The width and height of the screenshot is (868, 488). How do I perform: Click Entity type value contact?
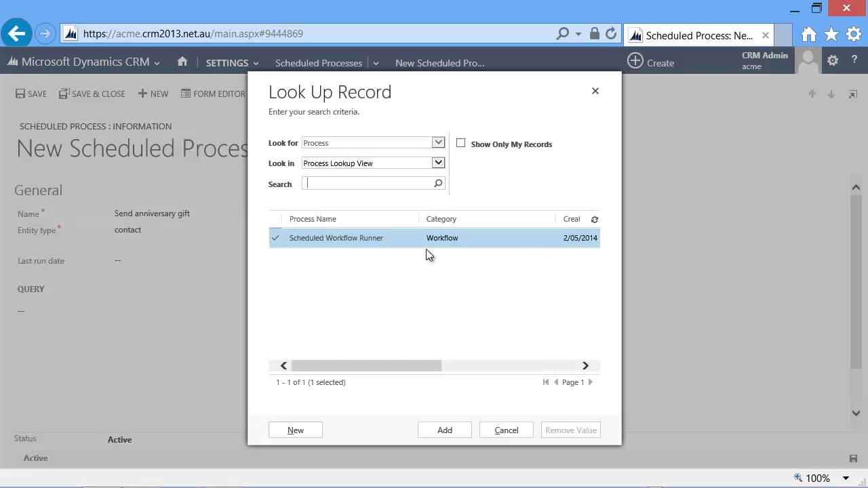pos(127,230)
